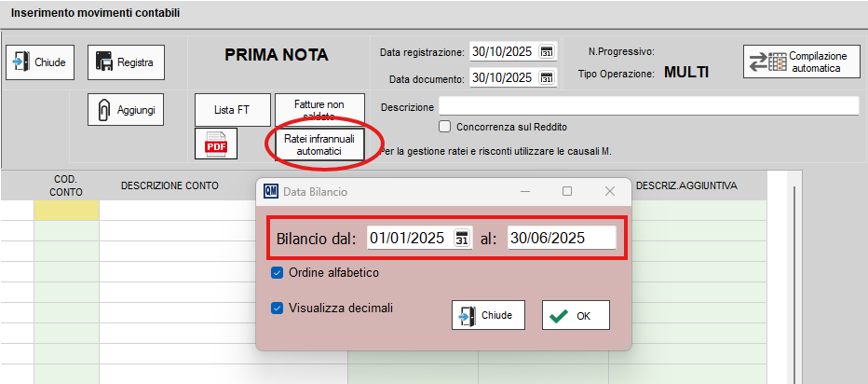868x384 pixels.
Task: Click the PDF export icon
Action: coord(216,144)
